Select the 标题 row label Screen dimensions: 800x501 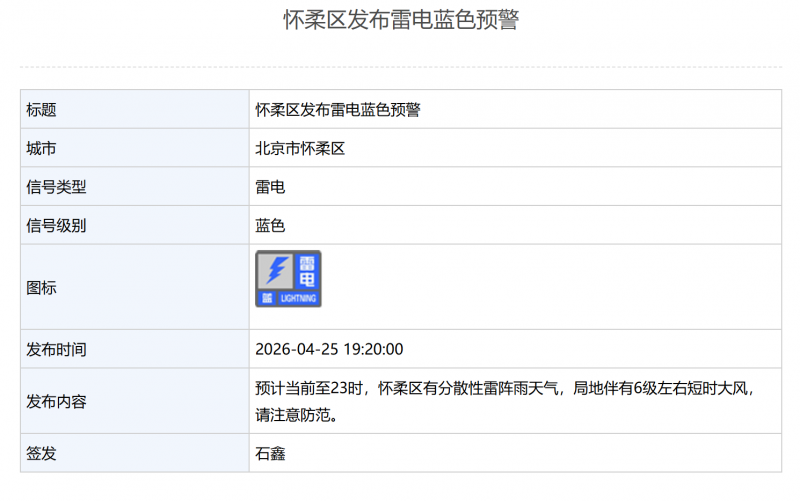click(x=41, y=110)
